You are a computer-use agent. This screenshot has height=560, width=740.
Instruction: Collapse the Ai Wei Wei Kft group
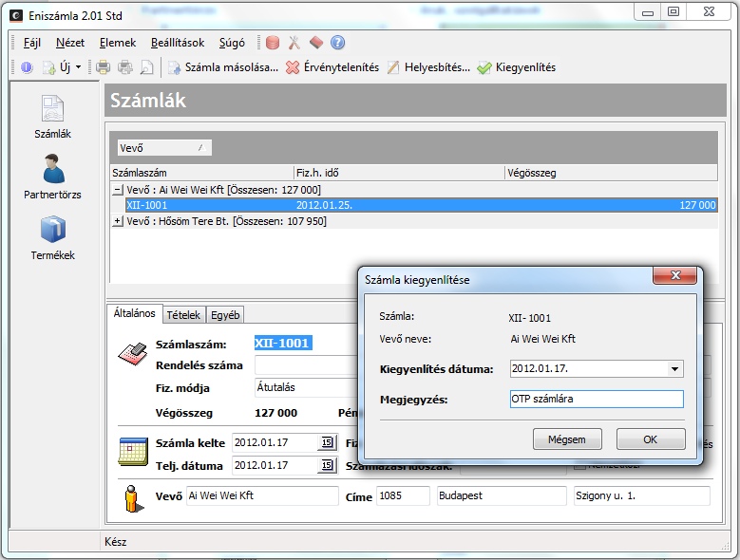coord(118,189)
